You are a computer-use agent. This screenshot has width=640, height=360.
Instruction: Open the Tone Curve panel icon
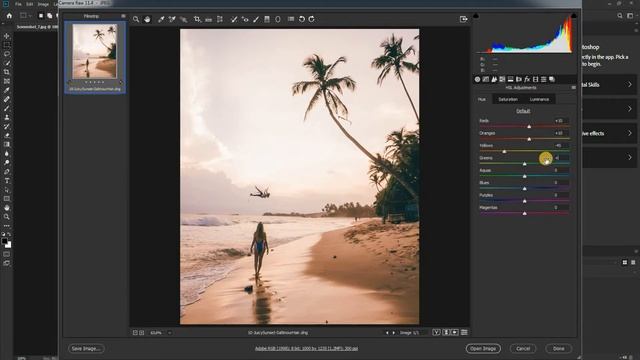(486, 79)
